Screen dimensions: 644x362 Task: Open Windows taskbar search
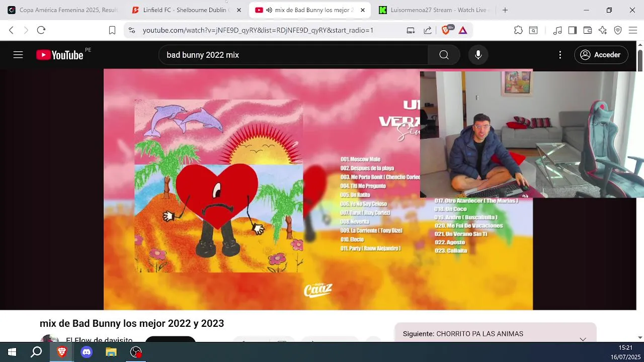click(x=36, y=352)
